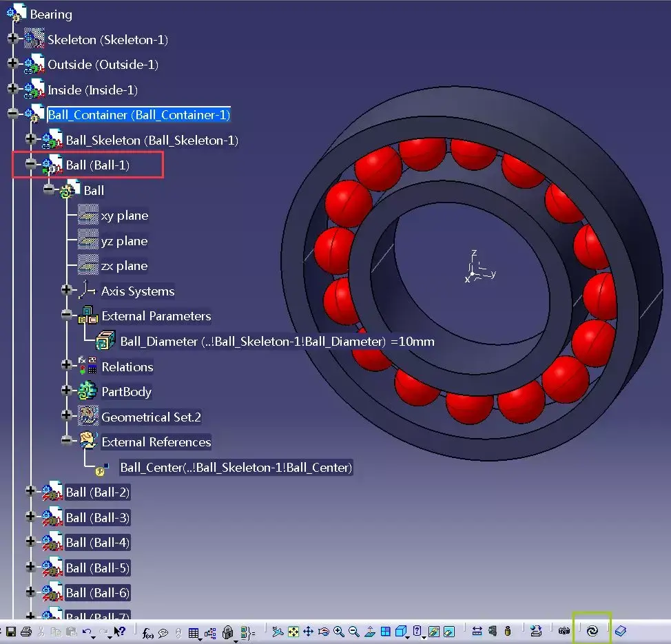Expand the Ball (Ball-2) tree node
Screen dimensions: 671x644
(x=30, y=492)
